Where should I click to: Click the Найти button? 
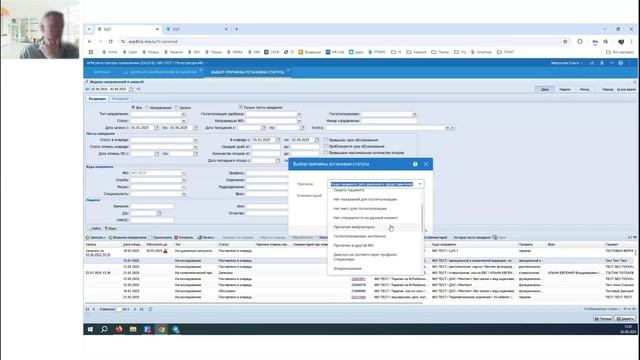pos(95,229)
